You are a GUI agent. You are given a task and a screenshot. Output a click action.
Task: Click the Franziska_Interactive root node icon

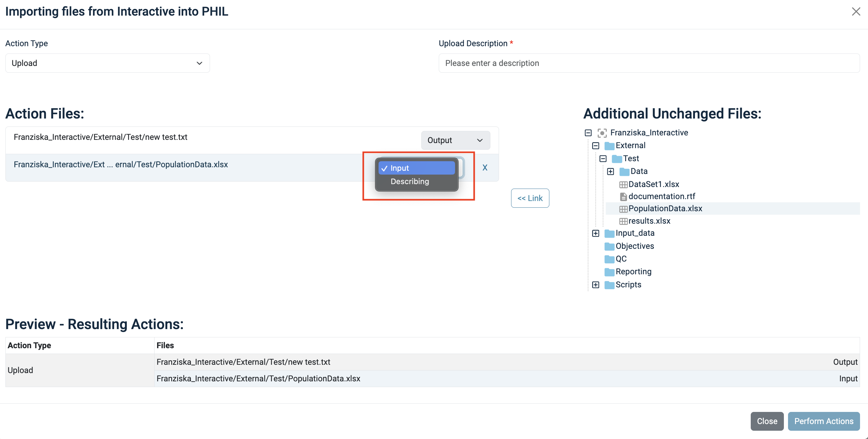(602, 133)
